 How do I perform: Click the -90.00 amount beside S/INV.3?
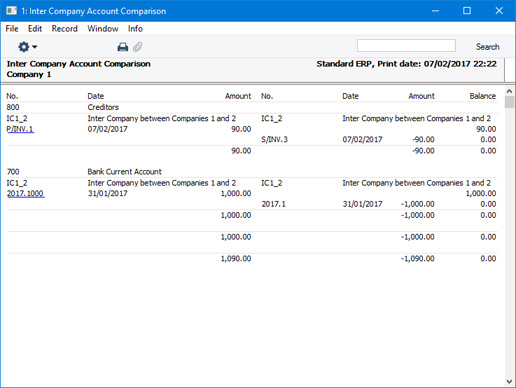(x=423, y=139)
